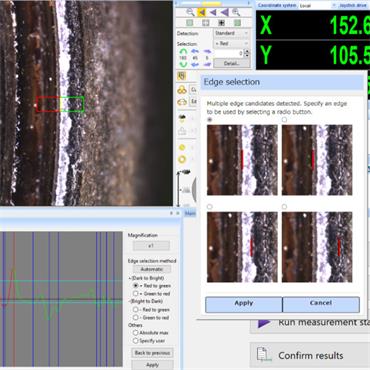Click the yellow cloud outline tool icon
Viewport: 370px width, 370px height.
(182, 101)
